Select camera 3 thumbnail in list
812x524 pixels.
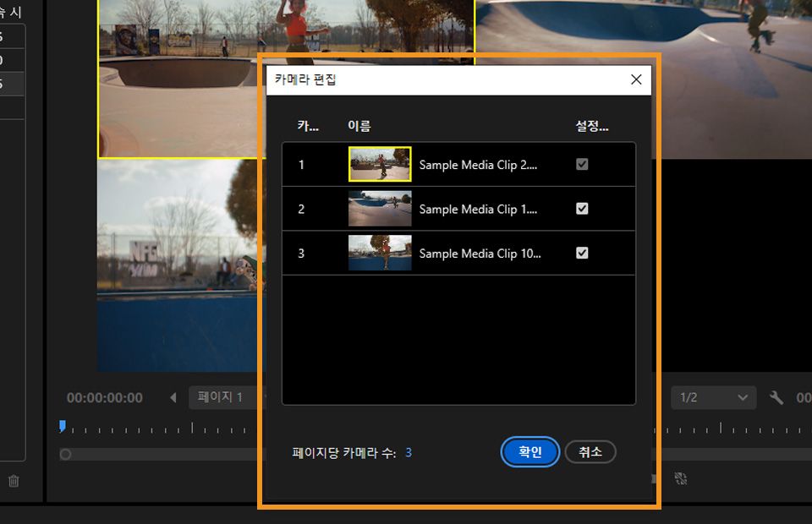point(380,253)
